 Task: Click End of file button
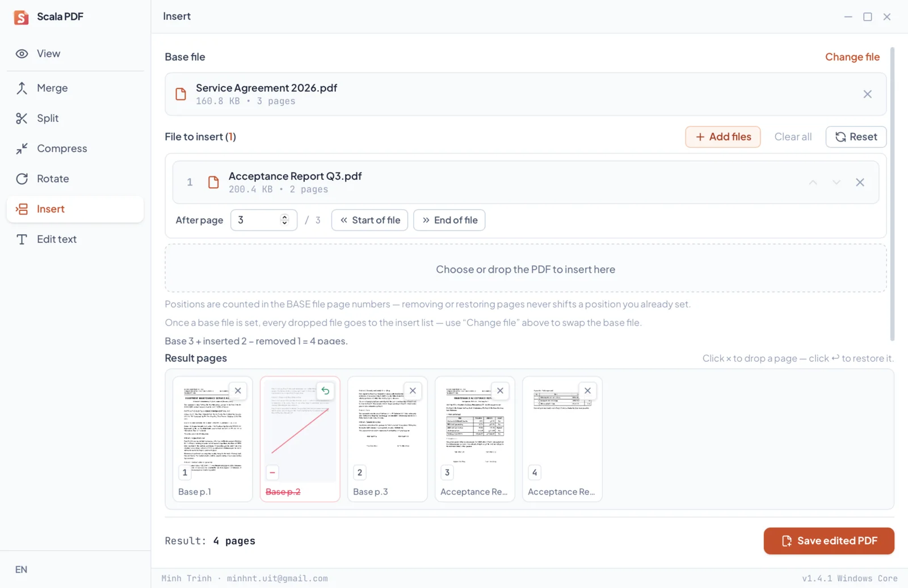click(x=449, y=220)
